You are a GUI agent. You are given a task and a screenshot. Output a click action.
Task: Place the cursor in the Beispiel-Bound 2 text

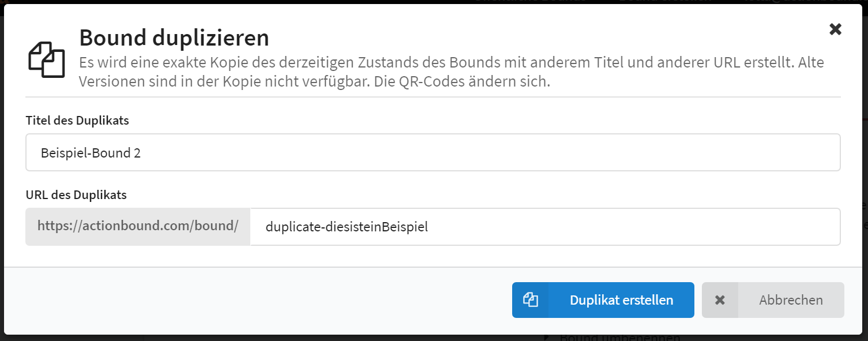[91, 153]
